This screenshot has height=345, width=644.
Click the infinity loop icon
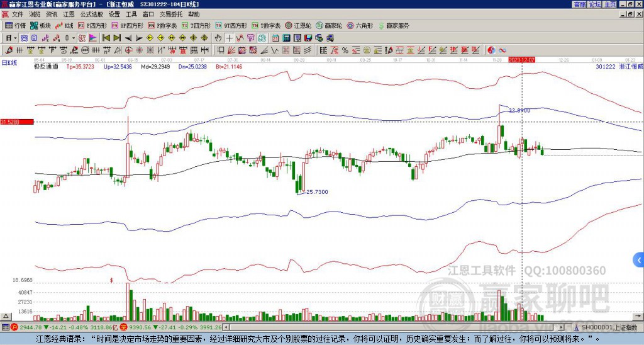(x=502, y=50)
